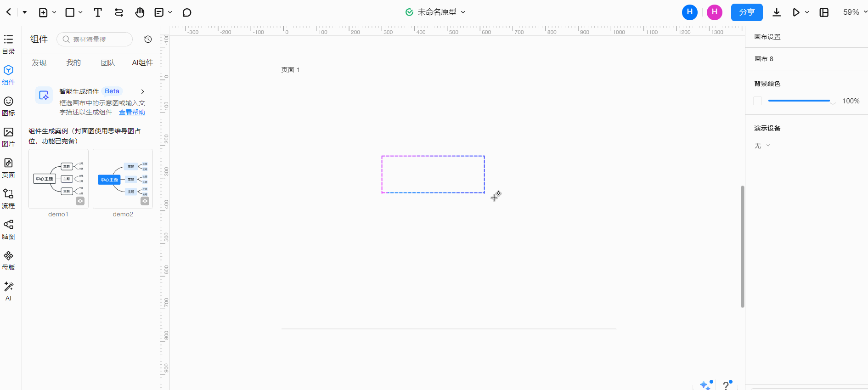
Task: Select the Text tool in top toolbar
Action: [97, 12]
